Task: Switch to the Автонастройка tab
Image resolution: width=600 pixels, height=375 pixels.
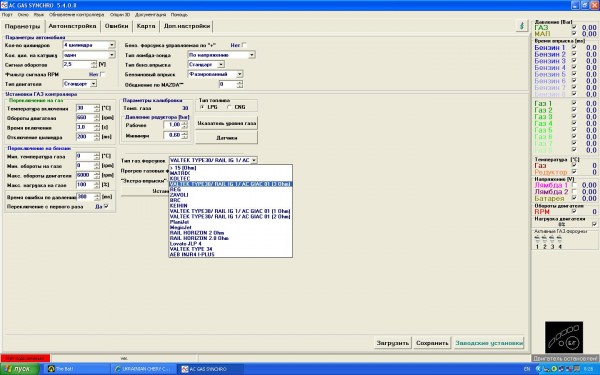Action: coord(72,26)
